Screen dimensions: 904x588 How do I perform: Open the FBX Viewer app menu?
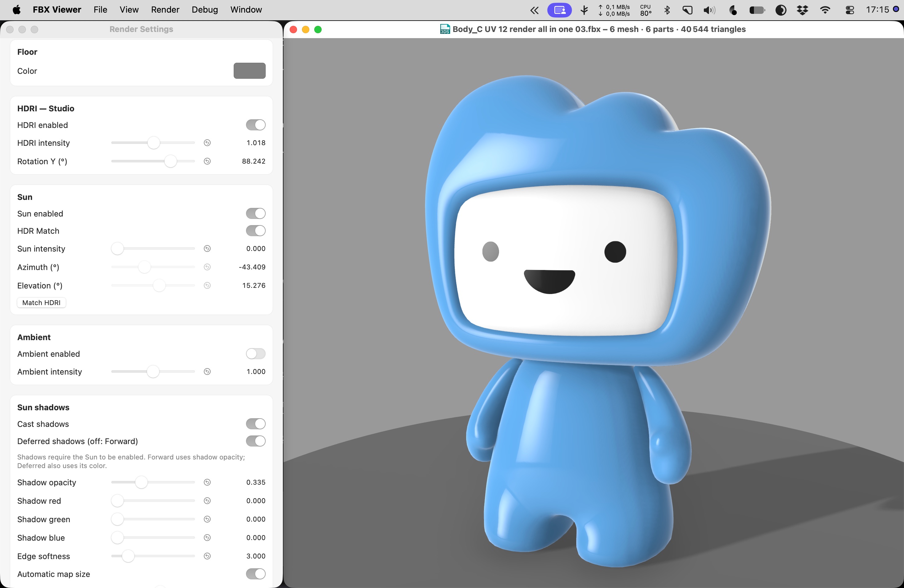(57, 10)
